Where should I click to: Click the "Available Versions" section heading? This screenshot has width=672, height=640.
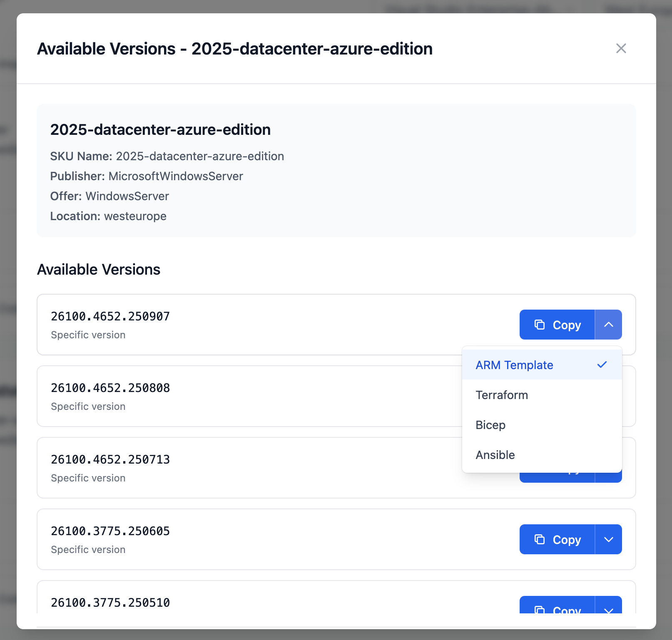99,270
